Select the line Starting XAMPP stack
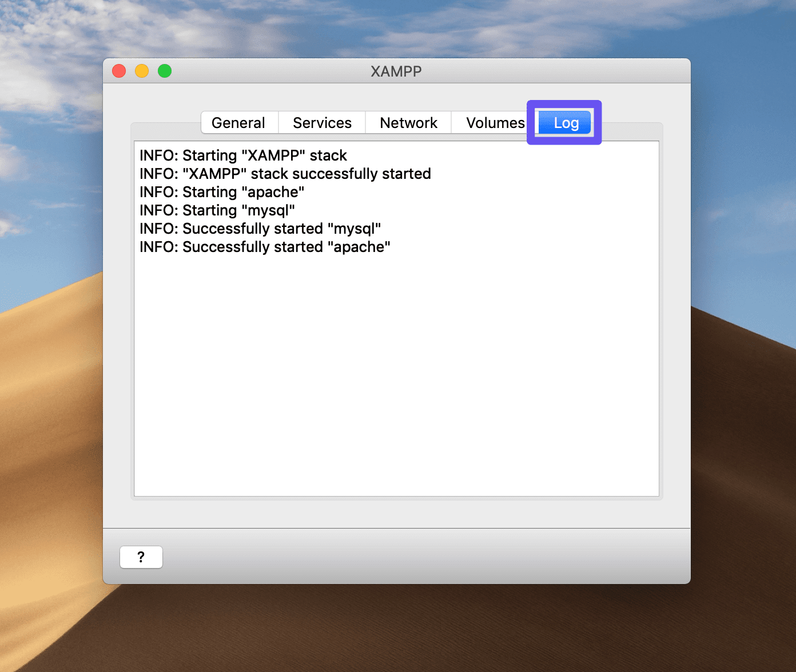 coord(243,155)
